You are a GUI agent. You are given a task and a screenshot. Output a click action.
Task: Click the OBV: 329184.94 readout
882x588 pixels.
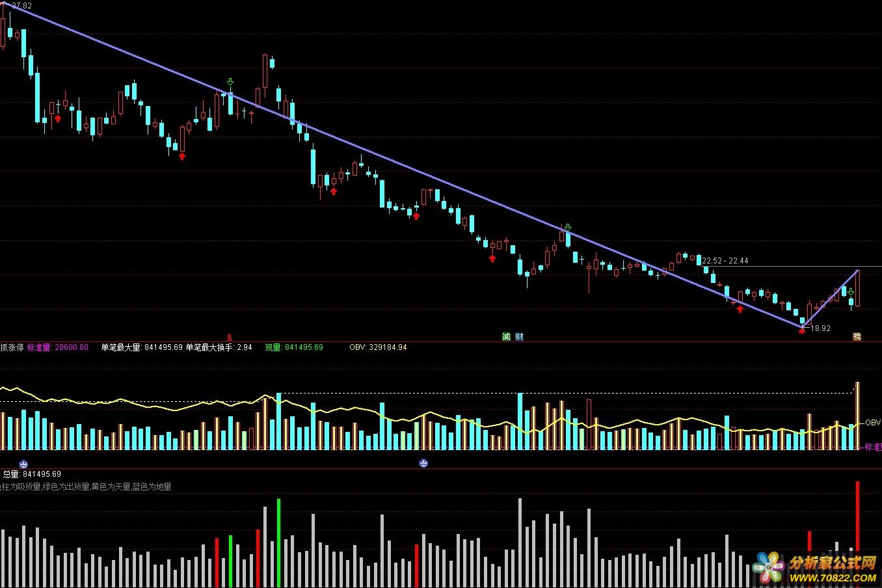click(378, 347)
